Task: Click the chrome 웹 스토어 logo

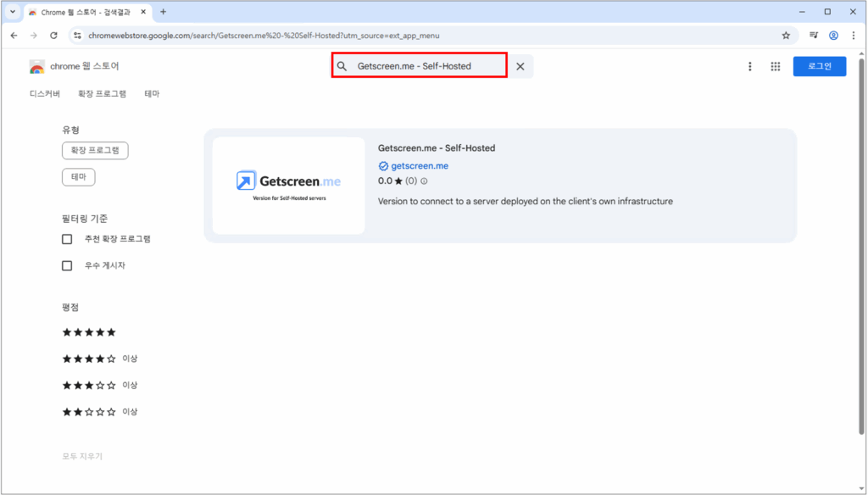Action: 75,66
